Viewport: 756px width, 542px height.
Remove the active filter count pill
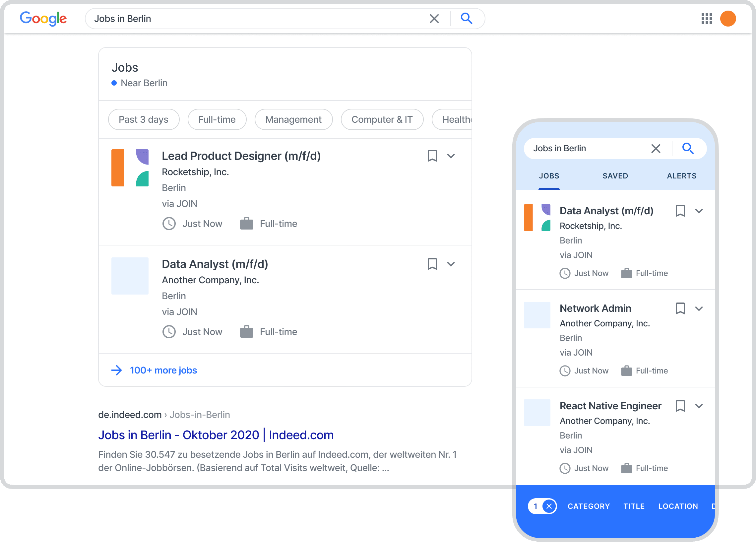[549, 506]
